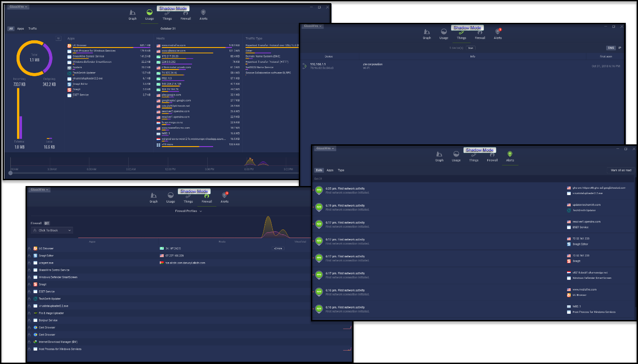The width and height of the screenshot is (638, 364).
Task: Click UC Browser app icon in Usage apps list
Action: tap(69, 45)
